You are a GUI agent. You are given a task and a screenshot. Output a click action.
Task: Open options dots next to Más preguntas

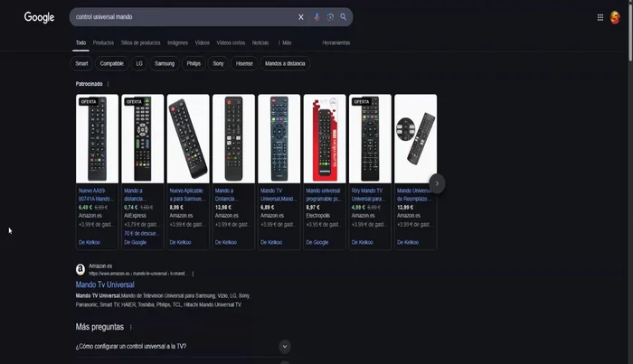pos(131,327)
